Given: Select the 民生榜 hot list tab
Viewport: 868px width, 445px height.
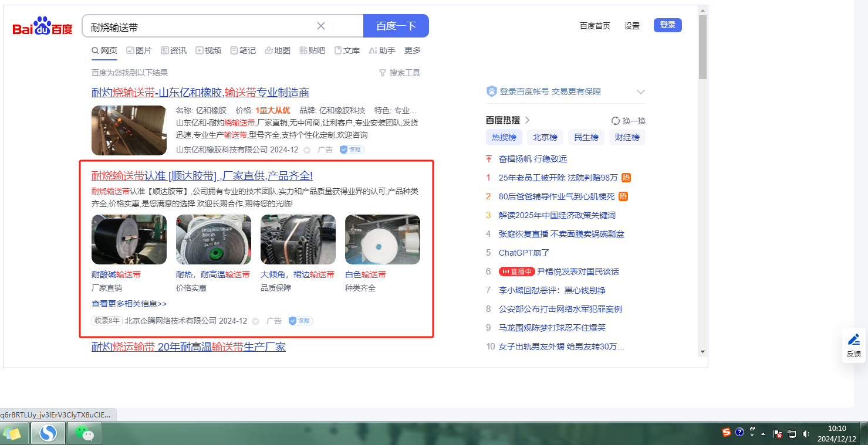Looking at the screenshot, I should pos(586,138).
